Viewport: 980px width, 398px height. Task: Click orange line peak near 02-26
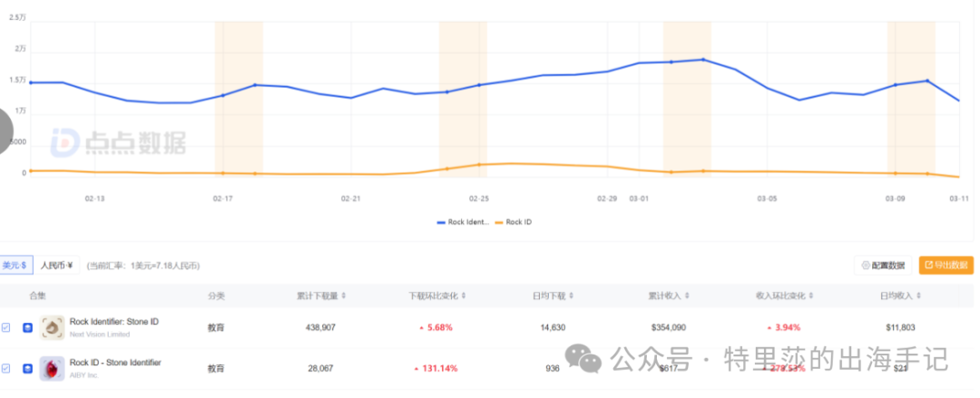[512, 164]
